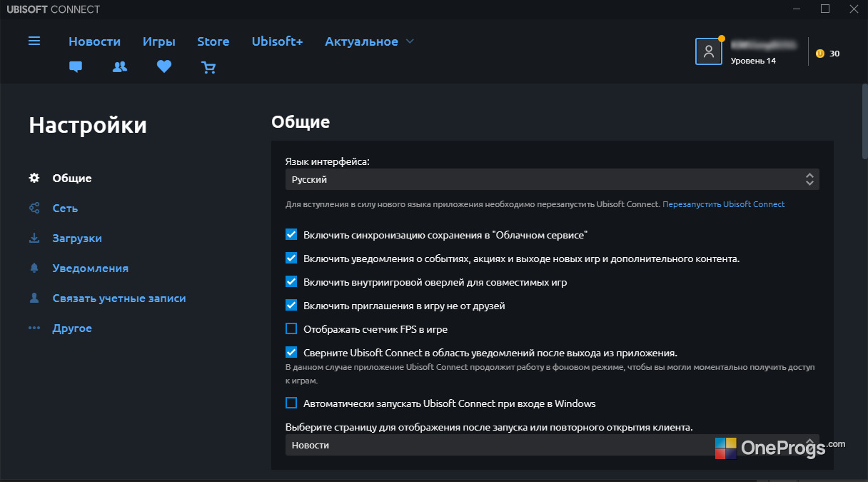This screenshot has width=868, height=482.
Task: Open the chat messages icon
Action: [x=76, y=67]
